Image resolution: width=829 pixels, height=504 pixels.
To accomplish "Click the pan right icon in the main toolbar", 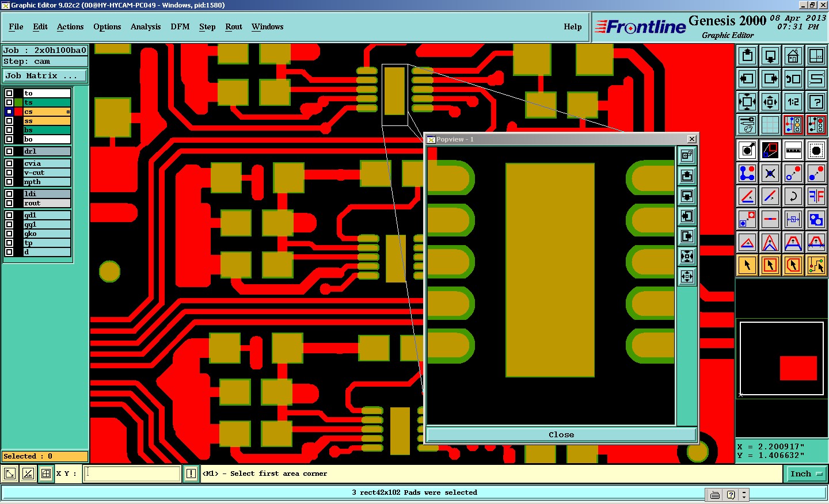I will [x=770, y=79].
